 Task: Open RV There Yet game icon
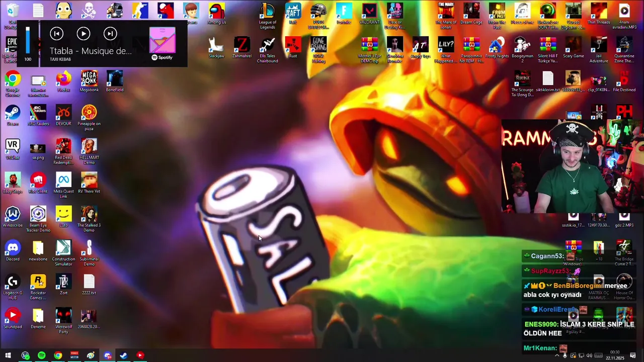click(89, 183)
